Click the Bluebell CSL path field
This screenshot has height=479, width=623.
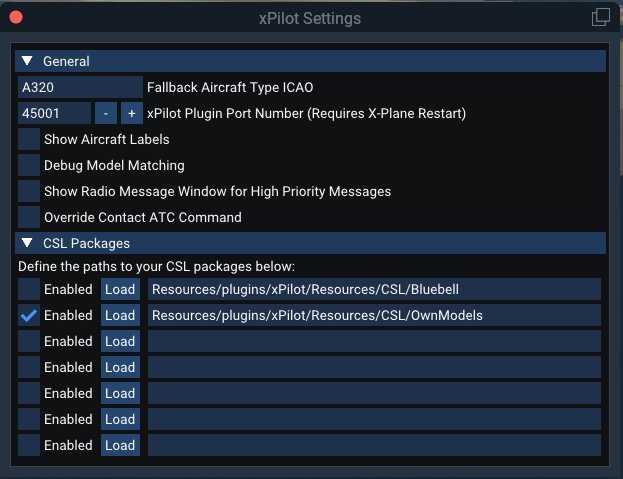[x=374, y=289]
